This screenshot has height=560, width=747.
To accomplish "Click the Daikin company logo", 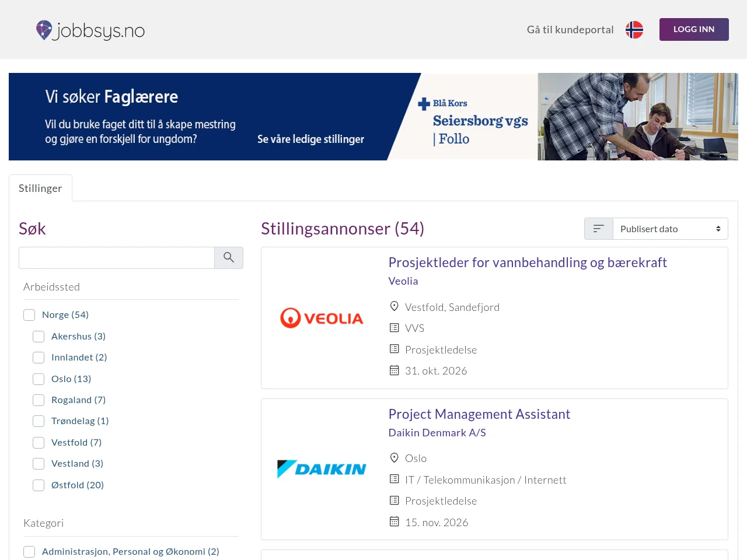I will click(322, 469).
